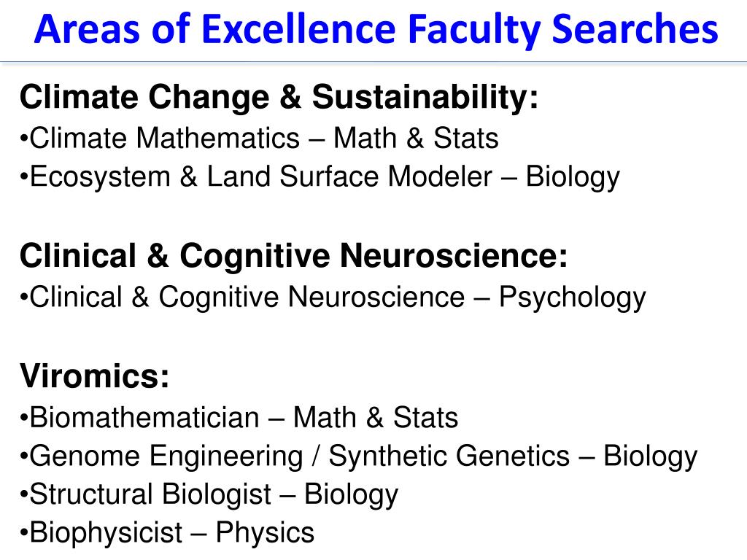Select the Viromics heading
This screenshot has width=747, height=560.
[94, 376]
